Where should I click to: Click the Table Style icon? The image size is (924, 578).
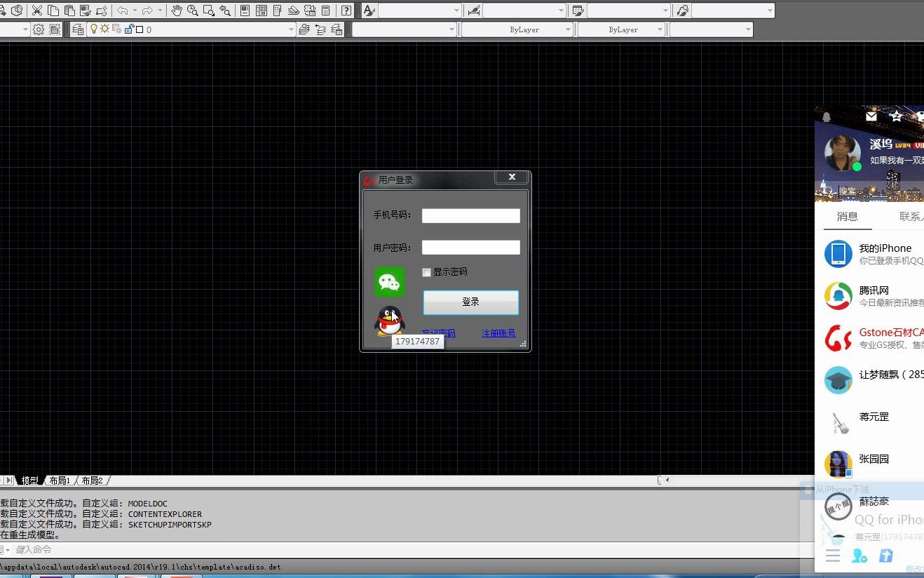click(x=578, y=11)
